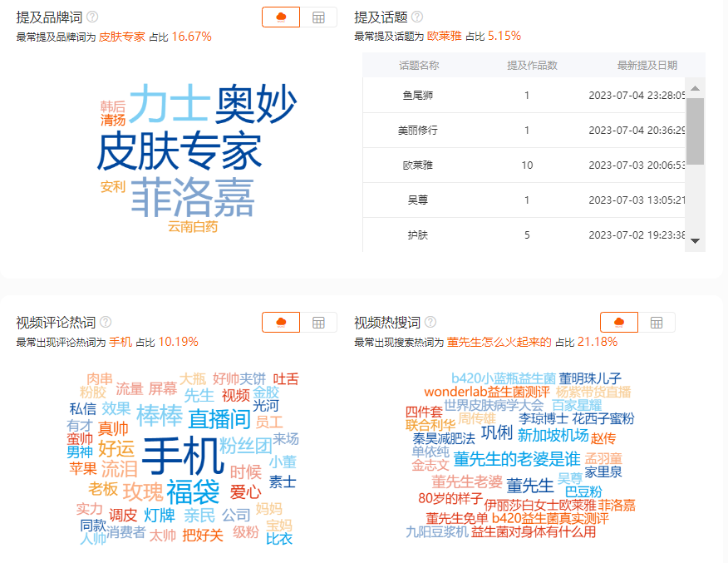Click 世界皮肤病学大会 search word
728x563 pixels.
[x=493, y=405]
